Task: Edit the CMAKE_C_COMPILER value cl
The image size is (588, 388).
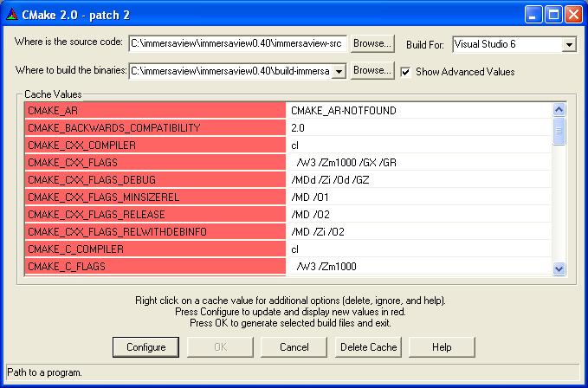Action: (419, 249)
